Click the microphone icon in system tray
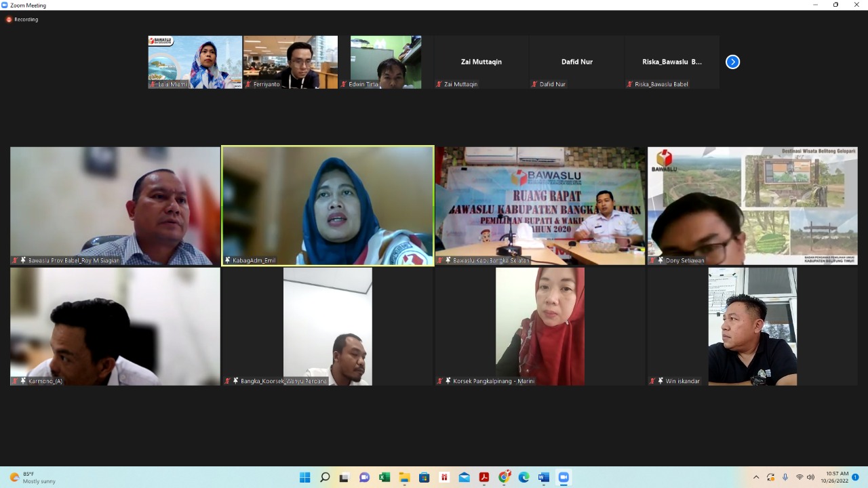The height and width of the screenshot is (488, 868). (x=785, y=477)
